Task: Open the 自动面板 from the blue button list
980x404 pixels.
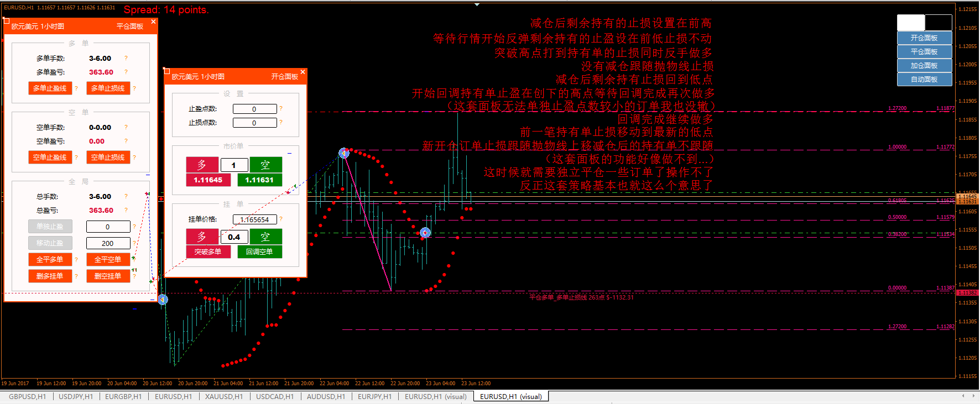Action: [924, 80]
